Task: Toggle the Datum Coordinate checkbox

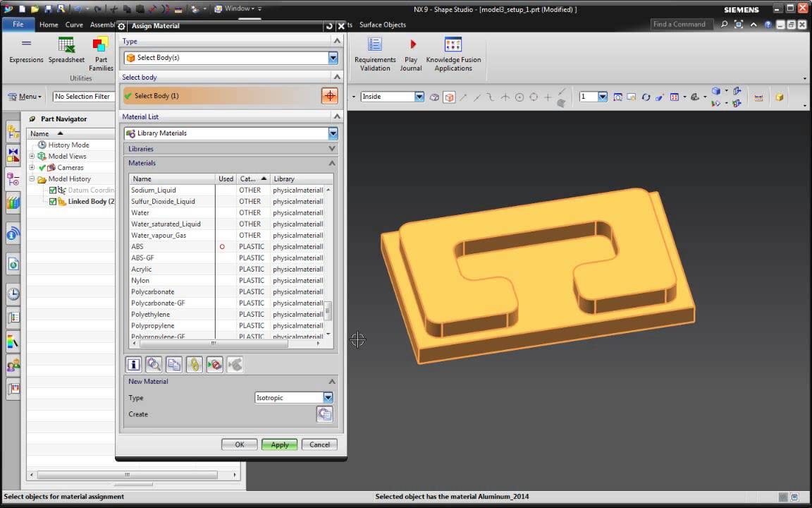Action: [x=53, y=190]
